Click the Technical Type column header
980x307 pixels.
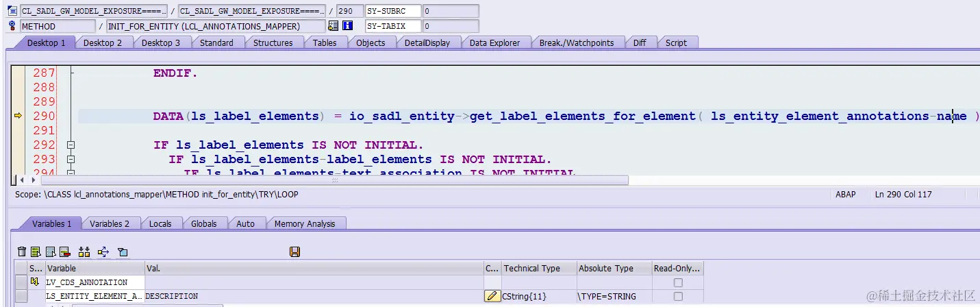click(538, 269)
